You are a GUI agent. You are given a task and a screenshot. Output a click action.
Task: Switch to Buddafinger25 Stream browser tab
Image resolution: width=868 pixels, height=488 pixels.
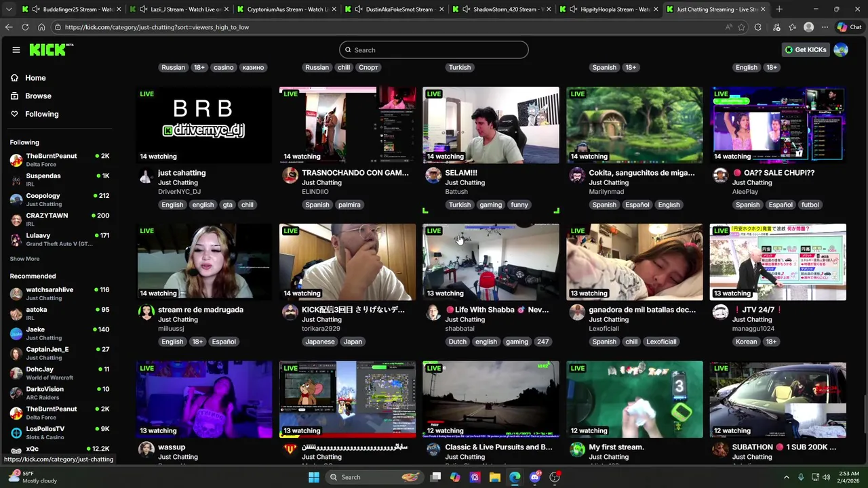(x=71, y=9)
